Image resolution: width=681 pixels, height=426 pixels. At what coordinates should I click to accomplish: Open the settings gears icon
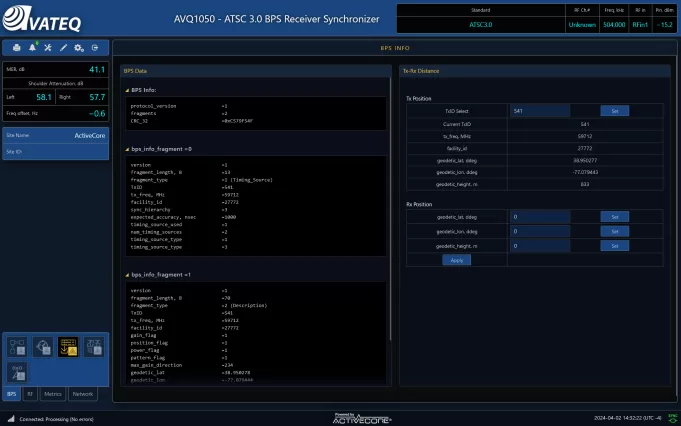(79, 48)
